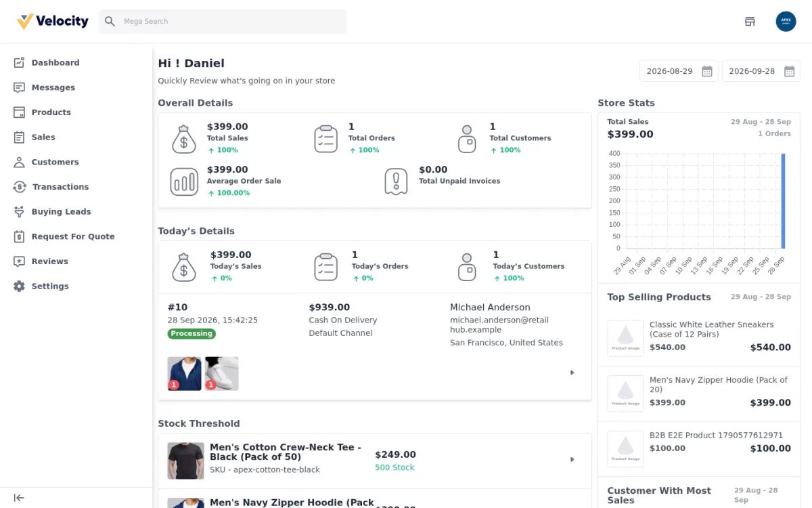Click Today's Orders clipboard icon
This screenshot has height=508, width=812.
[326, 267]
